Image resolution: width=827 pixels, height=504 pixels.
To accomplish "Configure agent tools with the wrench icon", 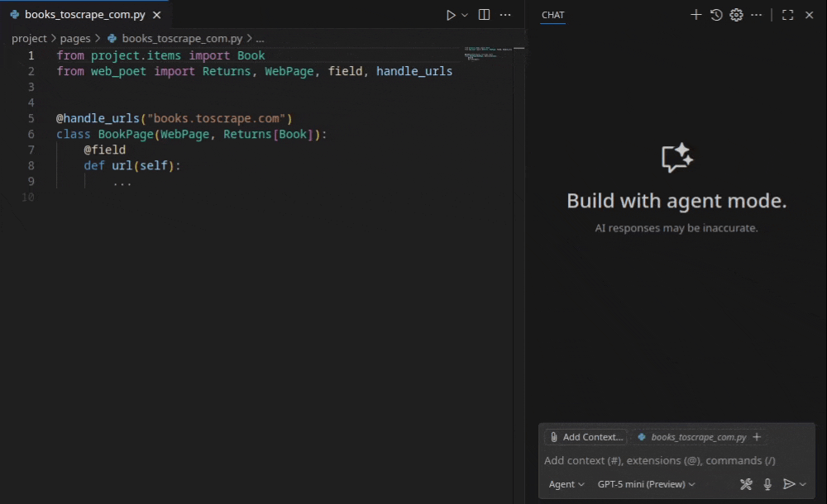I will point(745,484).
